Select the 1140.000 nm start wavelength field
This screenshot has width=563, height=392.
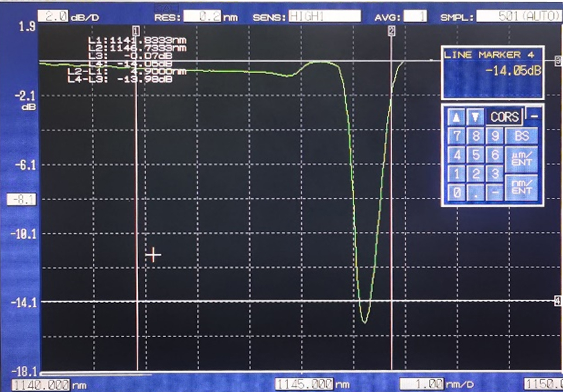(x=41, y=385)
